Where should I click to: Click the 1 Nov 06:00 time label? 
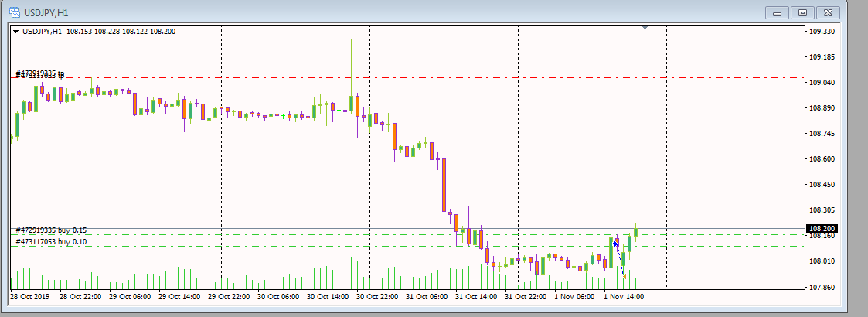[575, 296]
